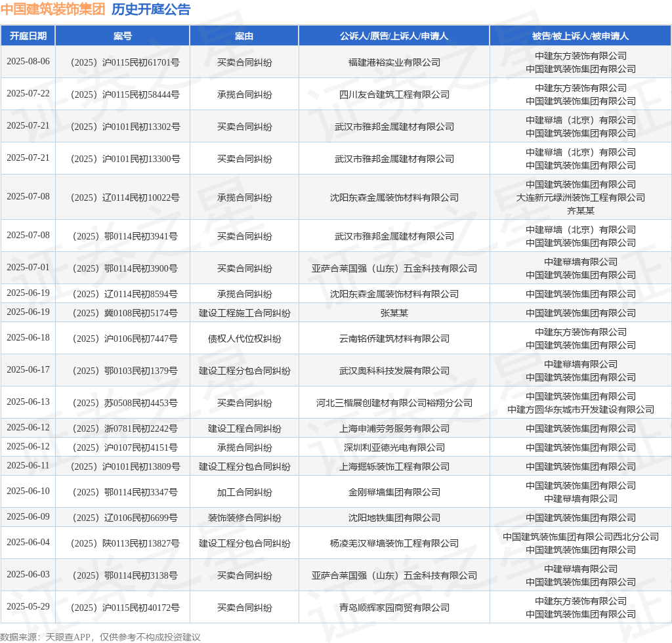Click plaintiff 青岛顺辉家园商贸有限公司
Image resolution: width=672 pixels, height=643 pixels.
click(394, 608)
